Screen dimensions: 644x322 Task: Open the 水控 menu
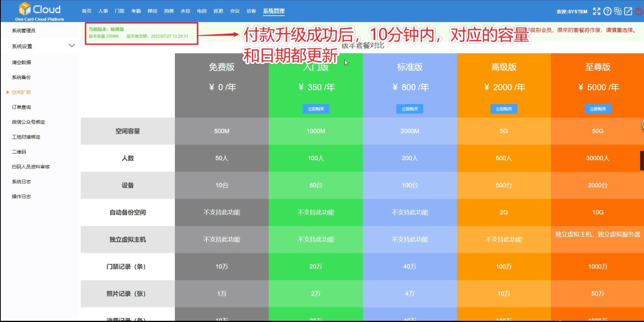[185, 11]
